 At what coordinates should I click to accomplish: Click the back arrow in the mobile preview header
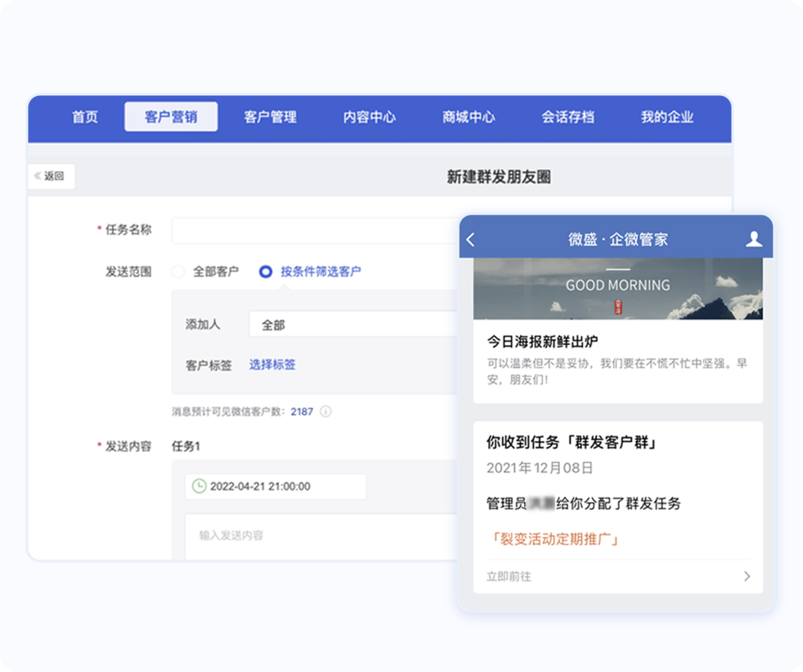point(469,239)
